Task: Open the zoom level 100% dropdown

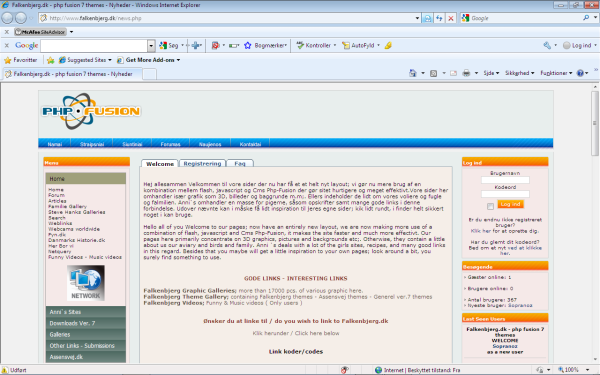Action: pos(574,370)
